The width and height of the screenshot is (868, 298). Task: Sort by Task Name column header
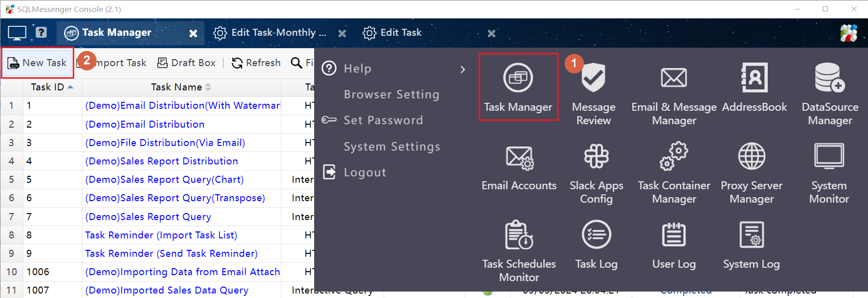[181, 87]
